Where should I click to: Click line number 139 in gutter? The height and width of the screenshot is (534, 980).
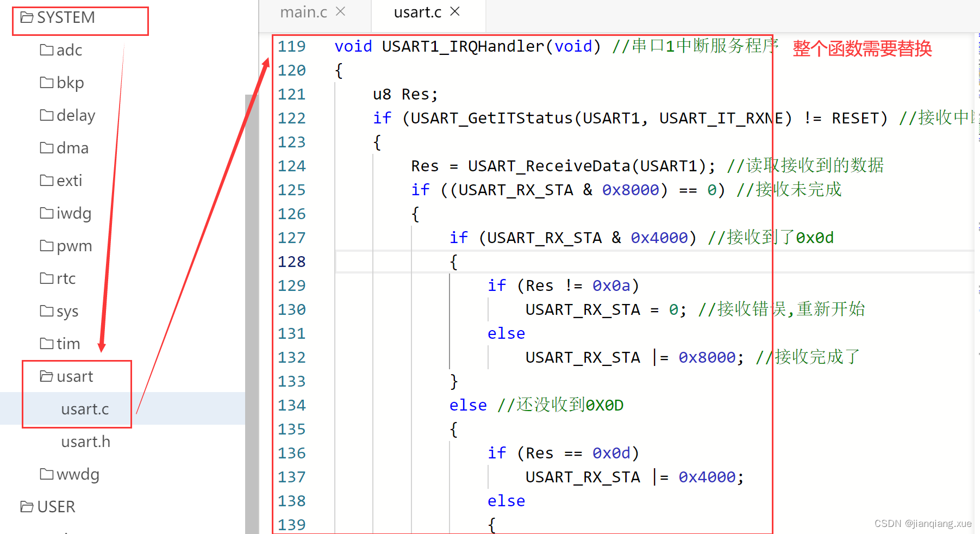(292, 525)
